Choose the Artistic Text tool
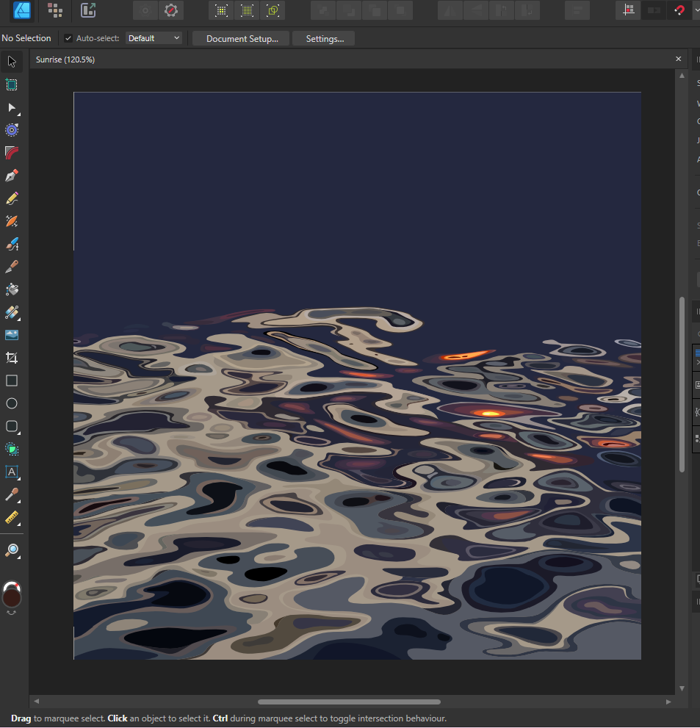 (12, 472)
